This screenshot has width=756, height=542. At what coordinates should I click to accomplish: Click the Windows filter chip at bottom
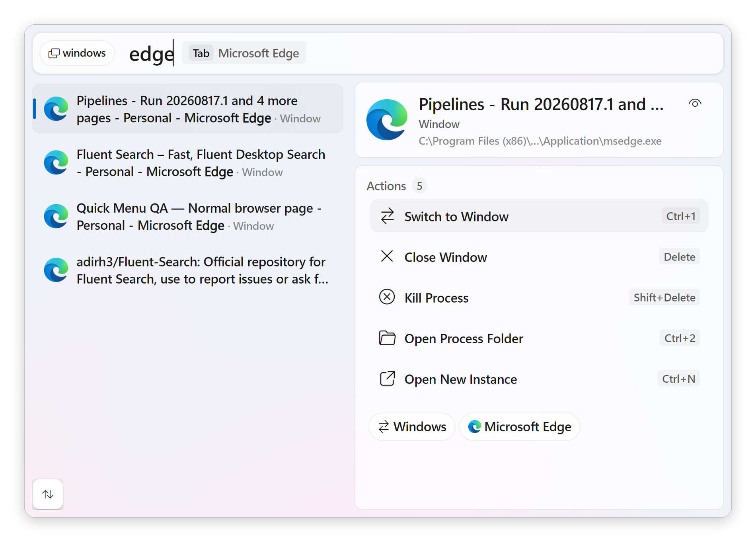coord(412,427)
